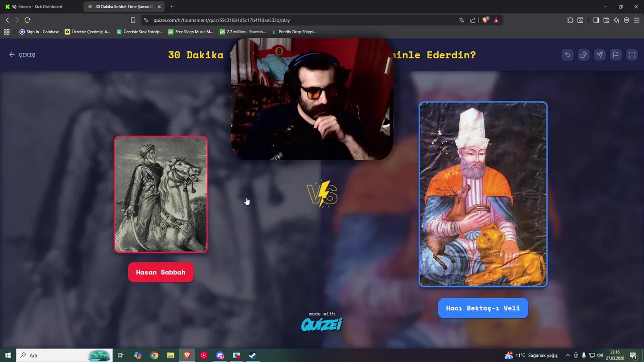Switch to Brave browser on taskbar

point(187,355)
